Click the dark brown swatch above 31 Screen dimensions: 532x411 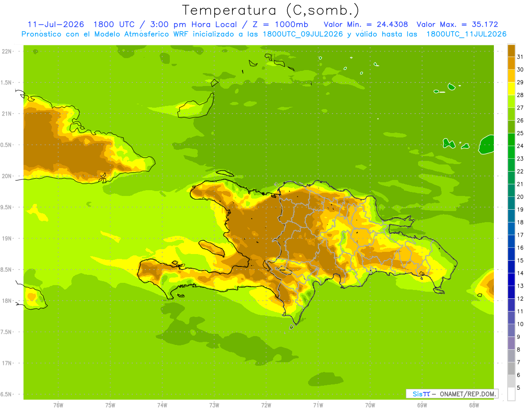coord(511,51)
